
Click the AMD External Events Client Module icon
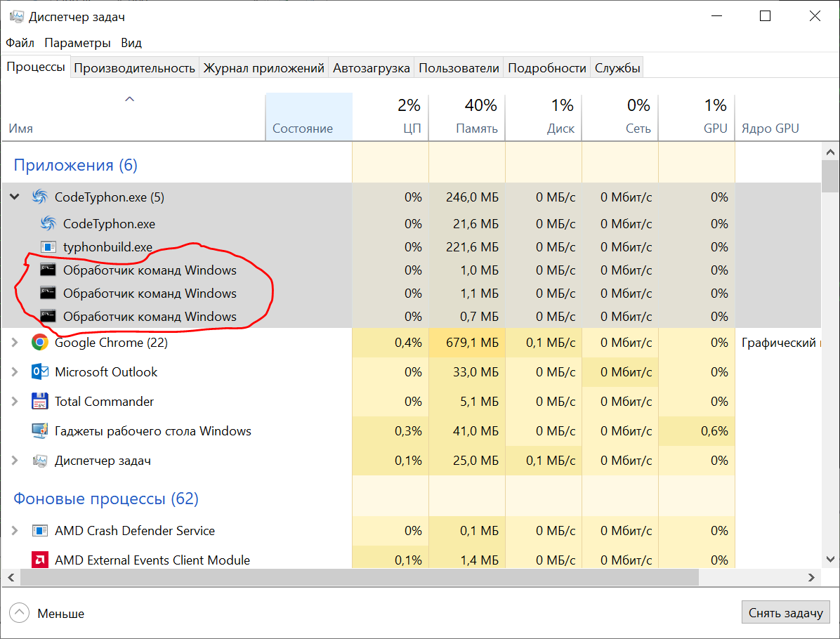click(x=39, y=560)
